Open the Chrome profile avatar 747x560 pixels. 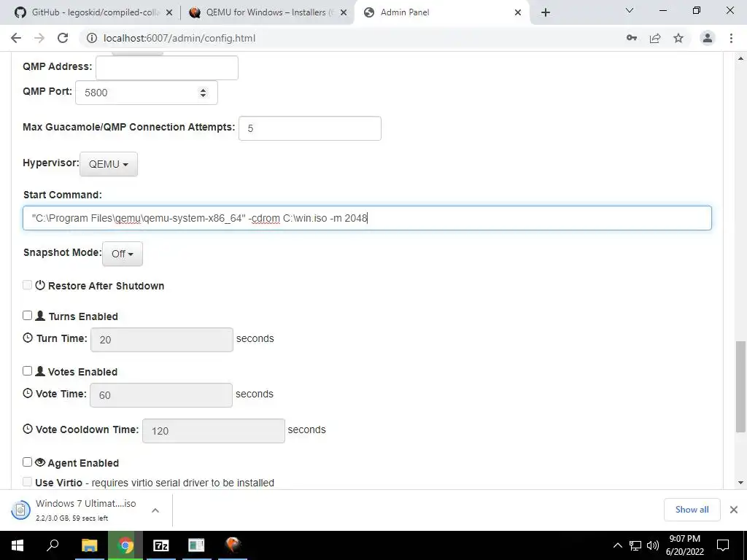click(x=708, y=38)
